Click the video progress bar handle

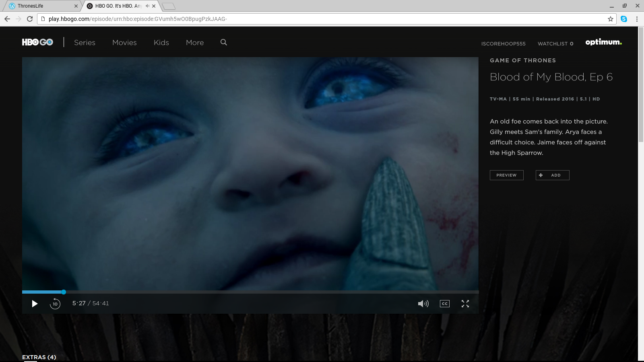click(x=64, y=292)
